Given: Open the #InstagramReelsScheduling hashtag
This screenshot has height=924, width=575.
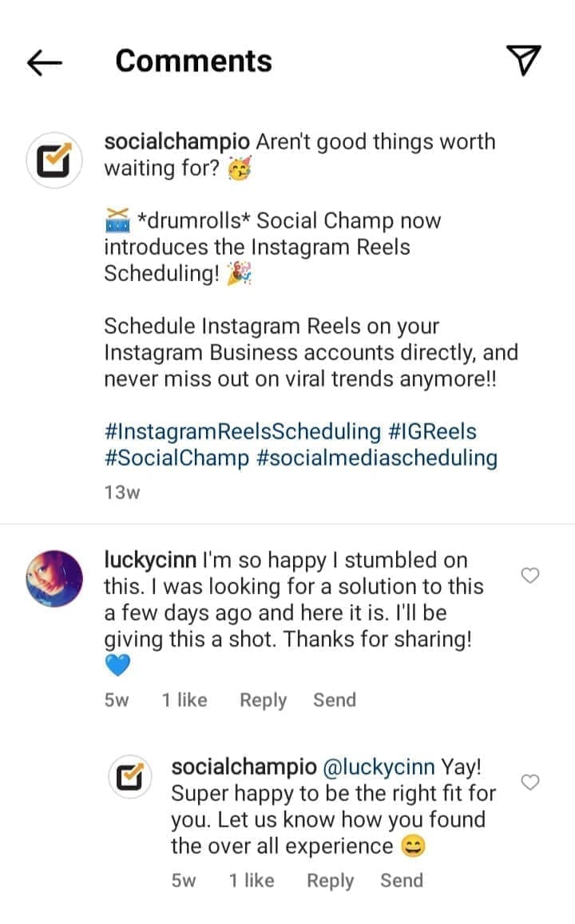Looking at the screenshot, I should click(243, 432).
